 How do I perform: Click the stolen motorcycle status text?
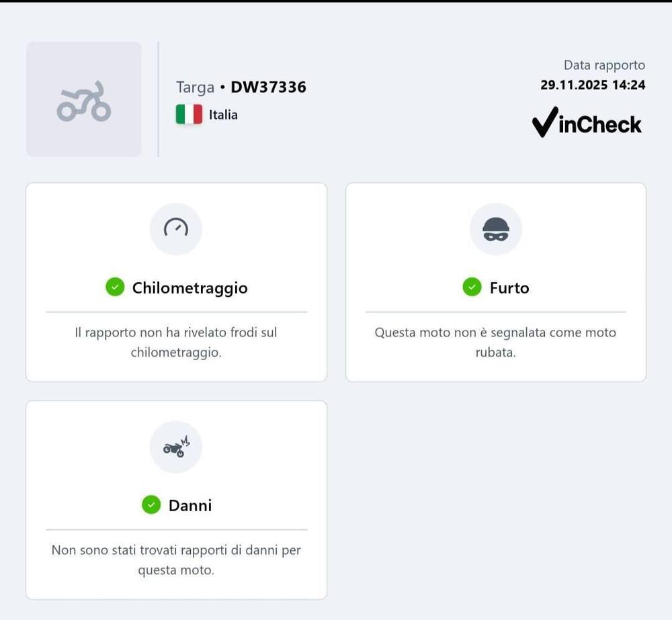(x=495, y=342)
